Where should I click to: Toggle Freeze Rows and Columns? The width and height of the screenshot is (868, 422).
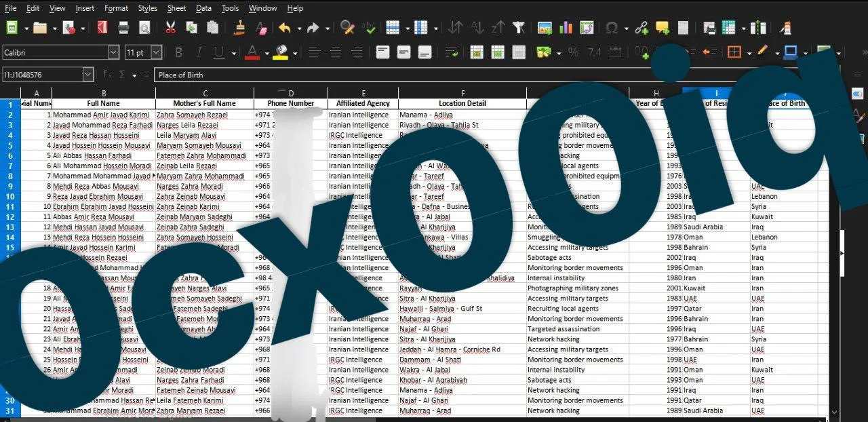click(x=730, y=28)
